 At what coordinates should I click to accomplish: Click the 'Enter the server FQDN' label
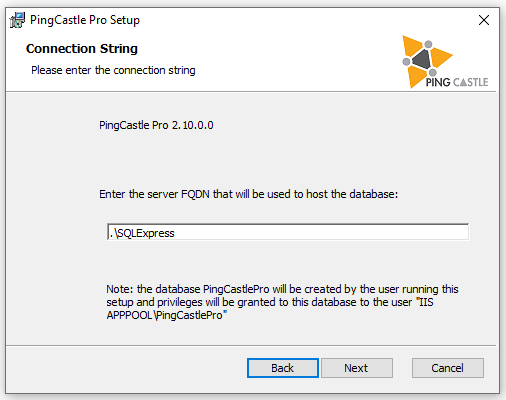coord(249,194)
